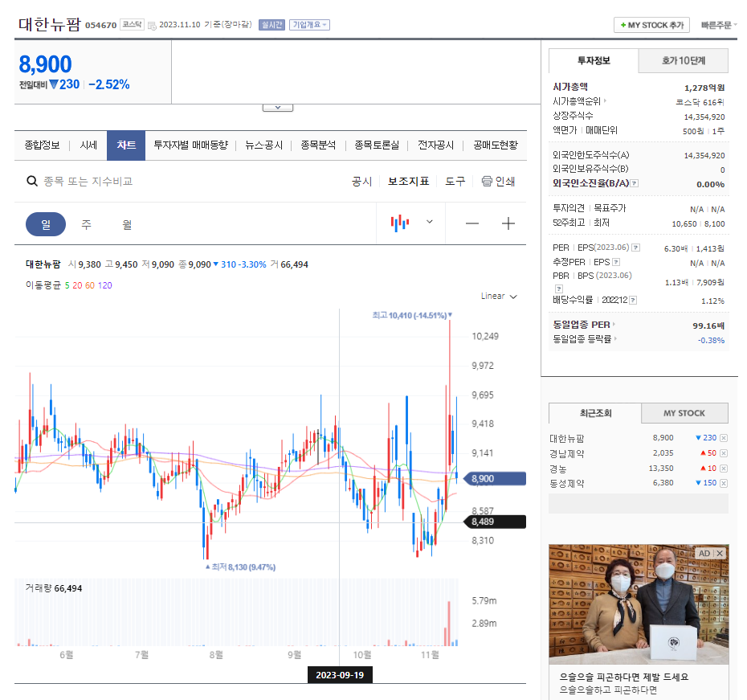The width and height of the screenshot is (747, 700).
Task: Open the 공매도현황 tab
Action: [x=496, y=145]
